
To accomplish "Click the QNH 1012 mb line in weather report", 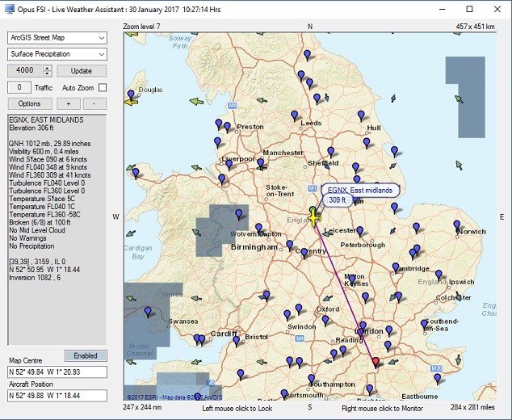I will coord(50,144).
